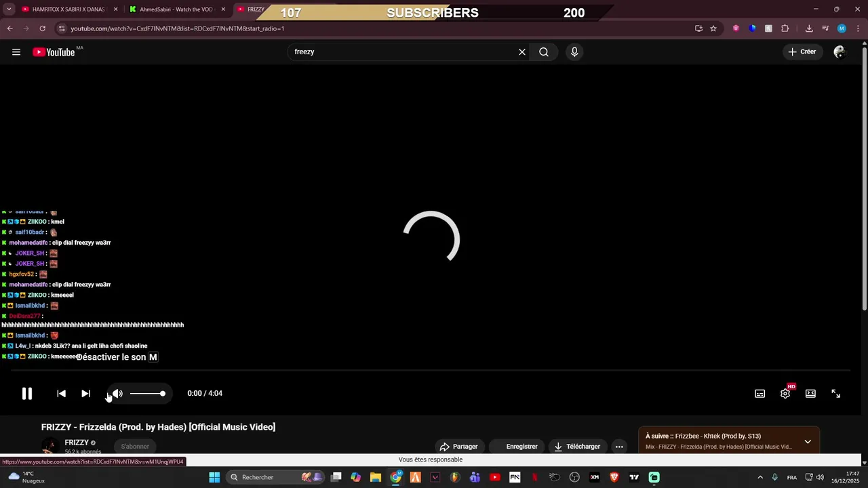Open the YouTube hamburger guide menu
The height and width of the screenshot is (488, 868).
click(16, 52)
